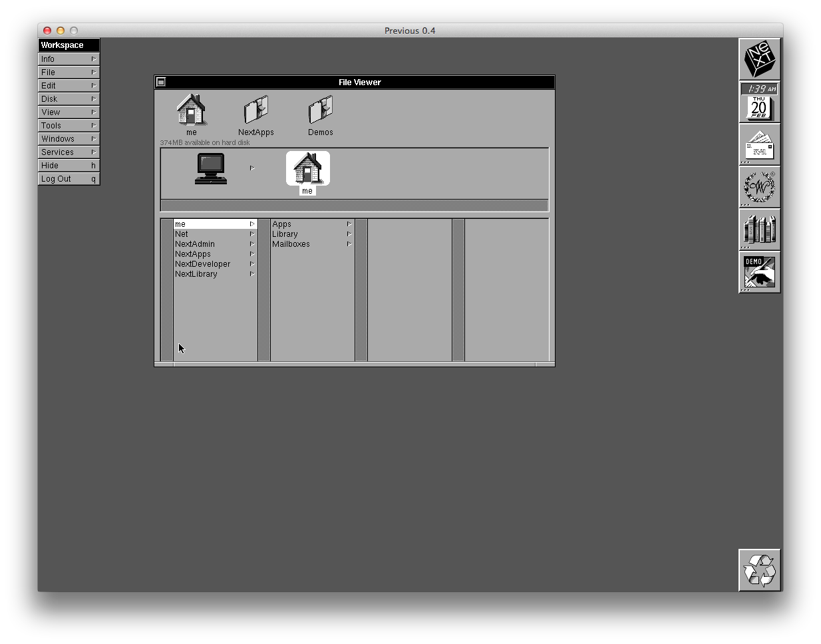Open the View menu
821x644 pixels.
(69, 112)
